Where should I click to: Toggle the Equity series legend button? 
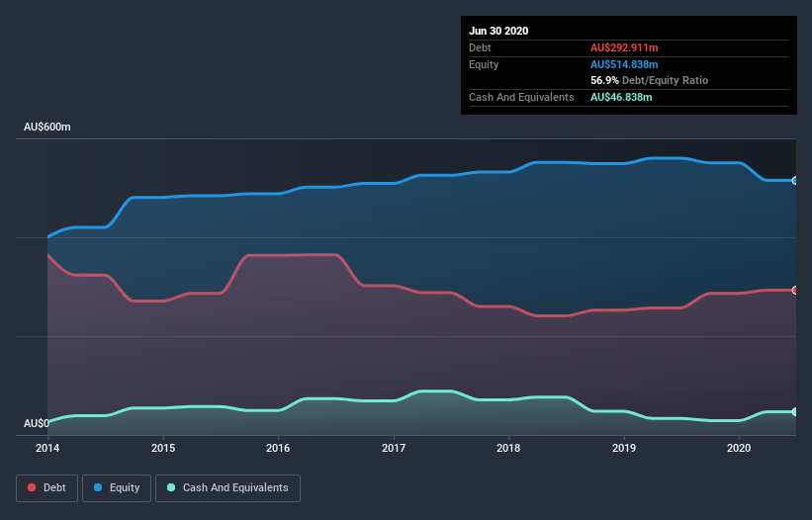click(x=117, y=488)
